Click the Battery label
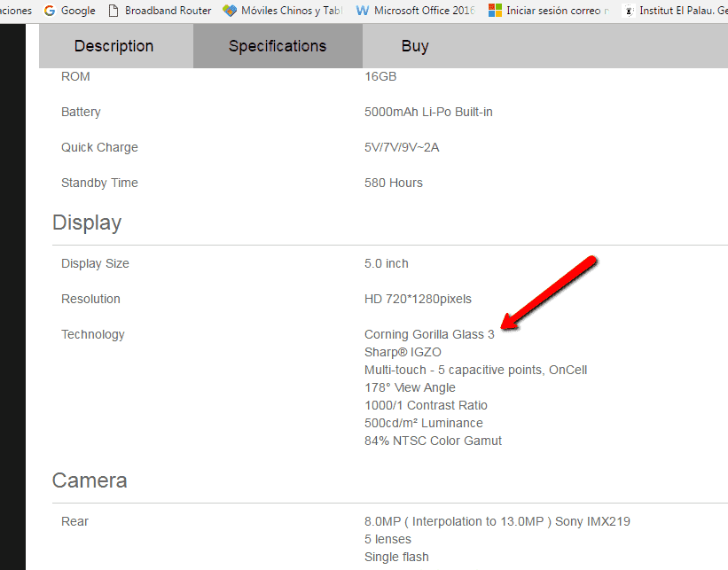728x570 pixels. coord(81,113)
